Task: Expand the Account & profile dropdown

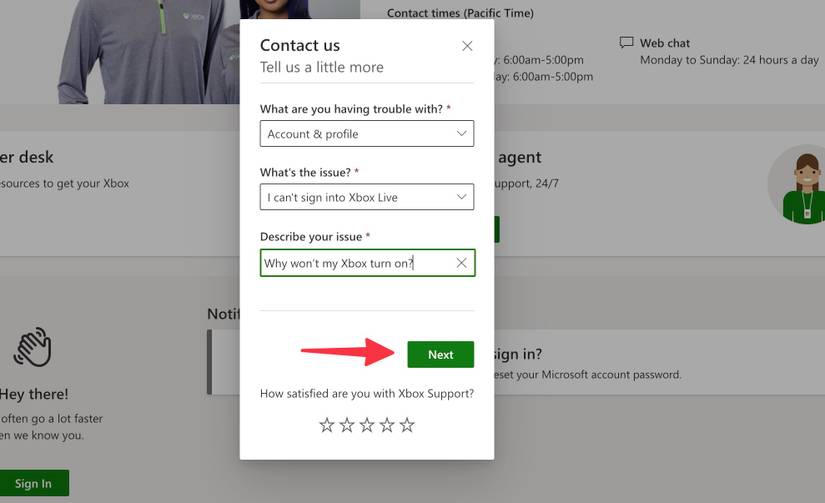Action: click(366, 134)
